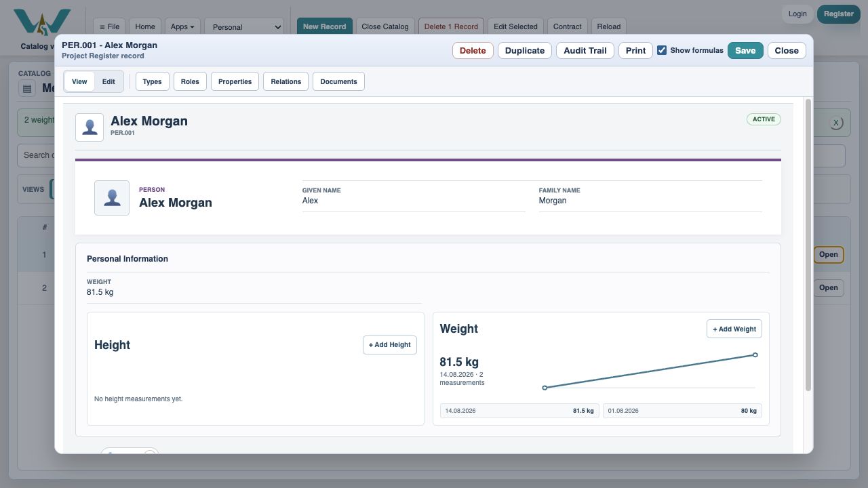Open the Types tab

pyautogui.click(x=153, y=81)
